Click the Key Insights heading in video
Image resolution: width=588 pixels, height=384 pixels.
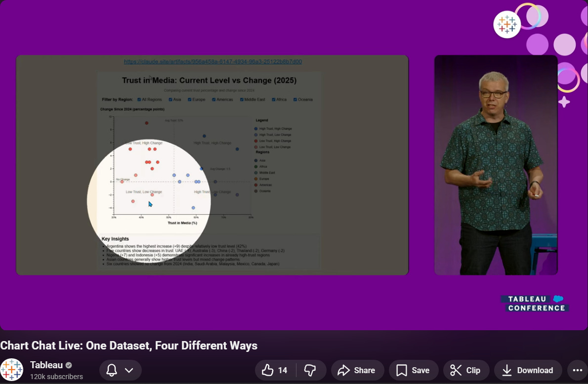(115, 238)
